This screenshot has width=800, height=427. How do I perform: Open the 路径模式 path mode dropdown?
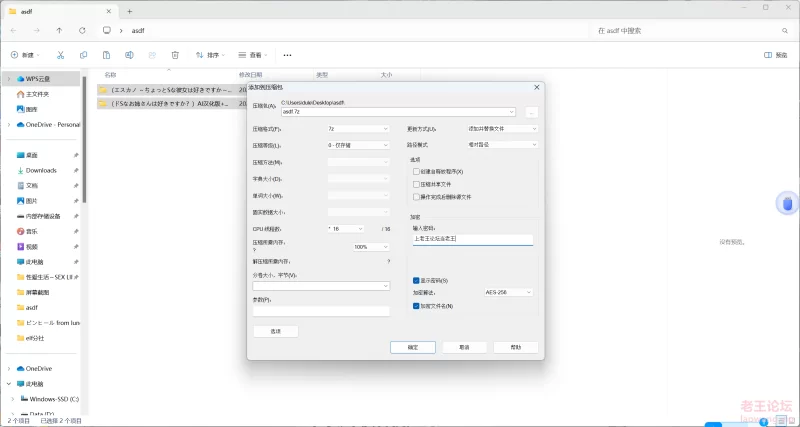503,145
